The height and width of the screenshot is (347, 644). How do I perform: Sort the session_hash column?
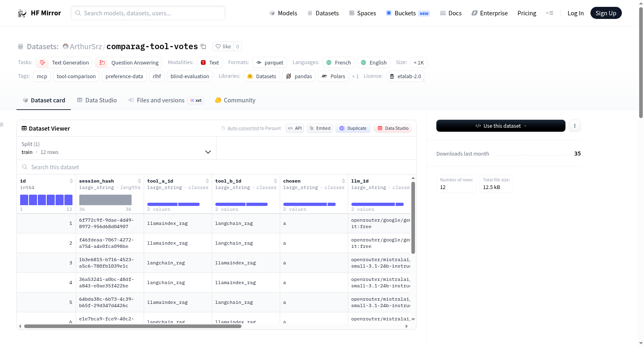139,181
